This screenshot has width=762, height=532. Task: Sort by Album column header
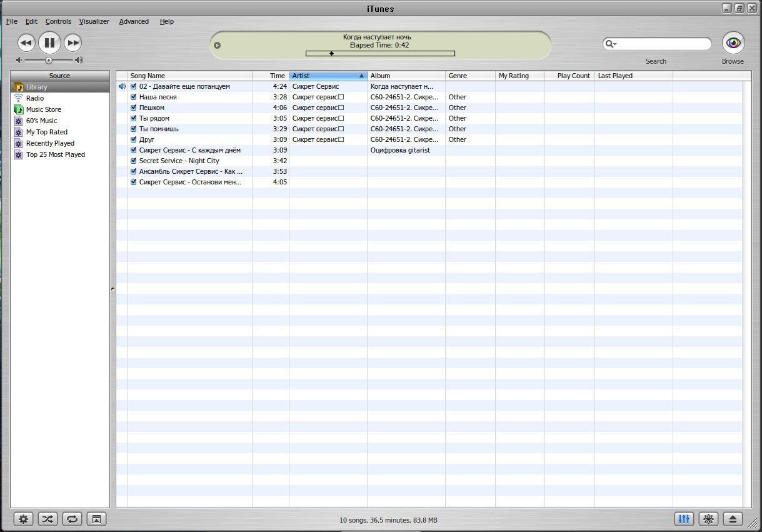point(406,76)
